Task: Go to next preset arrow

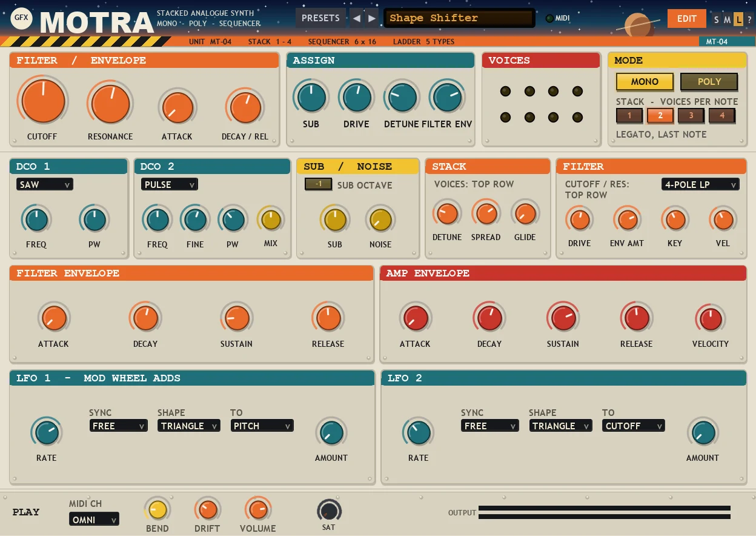Action: click(x=372, y=18)
